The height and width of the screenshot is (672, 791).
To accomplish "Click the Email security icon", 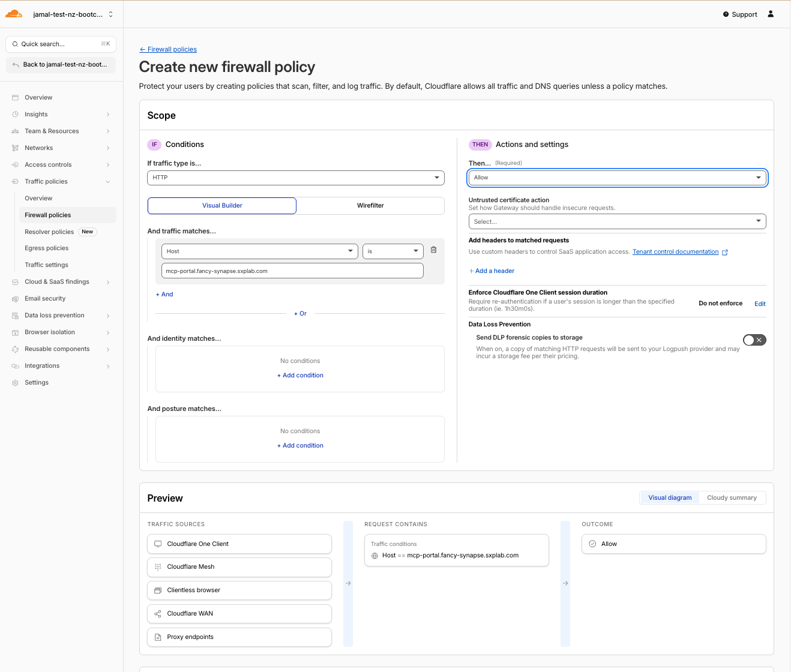I will tap(15, 298).
